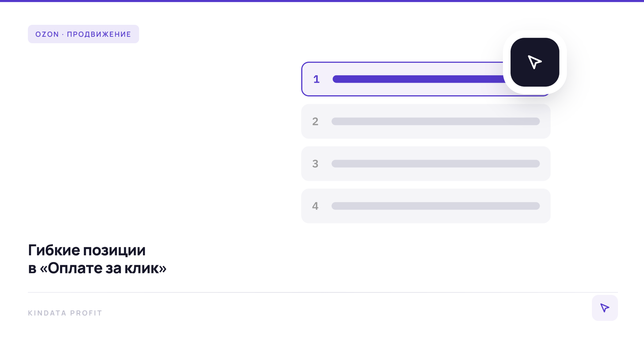The height and width of the screenshot is (338, 644).
Task: Click the purple bar in row 1
Action: (x=419, y=79)
